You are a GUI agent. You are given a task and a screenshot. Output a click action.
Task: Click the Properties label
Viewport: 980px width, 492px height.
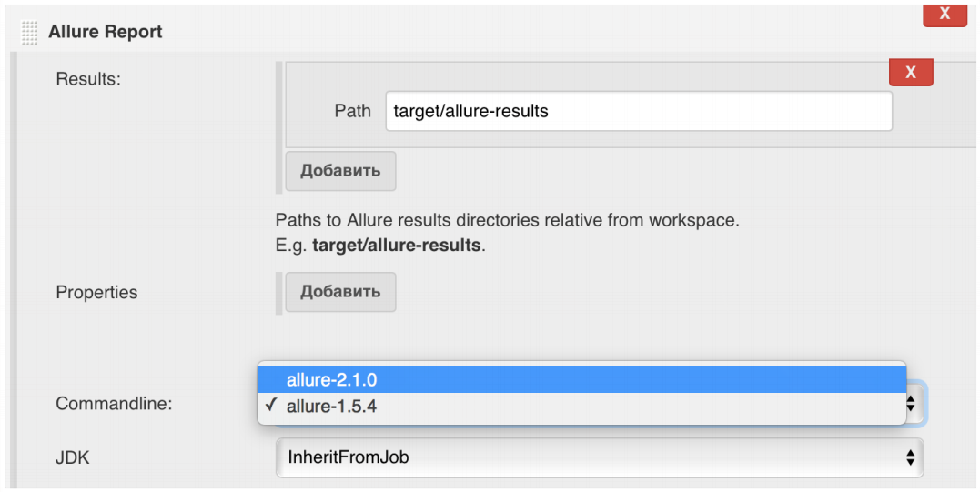point(96,293)
